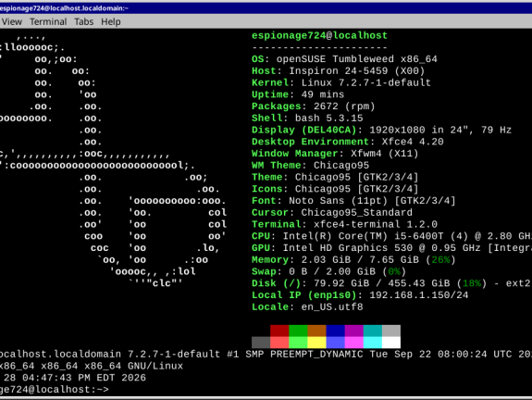Click the dark gray color block
Viewport: 532px width, 400px height.
point(261,343)
